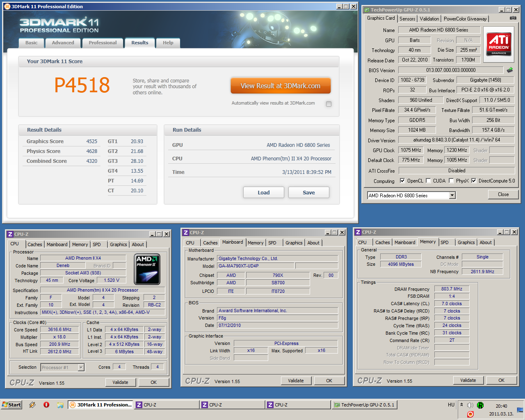
Task: Open Caches tab in CPU-Z processor window
Action: [x=35, y=244]
